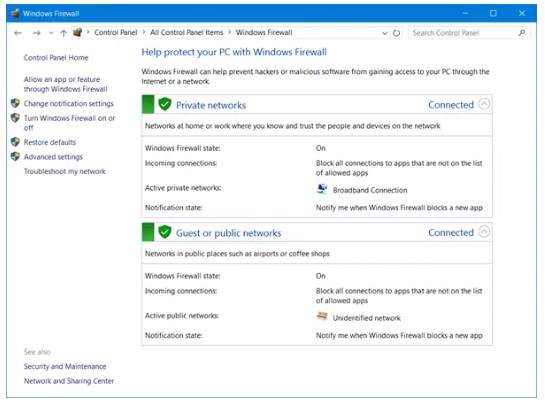Click Connected status in Guest or public networks
545x404 pixels.
451,233
